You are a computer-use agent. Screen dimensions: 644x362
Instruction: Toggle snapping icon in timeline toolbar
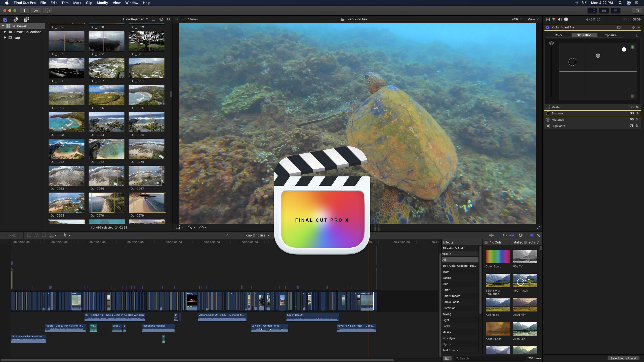pos(512,235)
